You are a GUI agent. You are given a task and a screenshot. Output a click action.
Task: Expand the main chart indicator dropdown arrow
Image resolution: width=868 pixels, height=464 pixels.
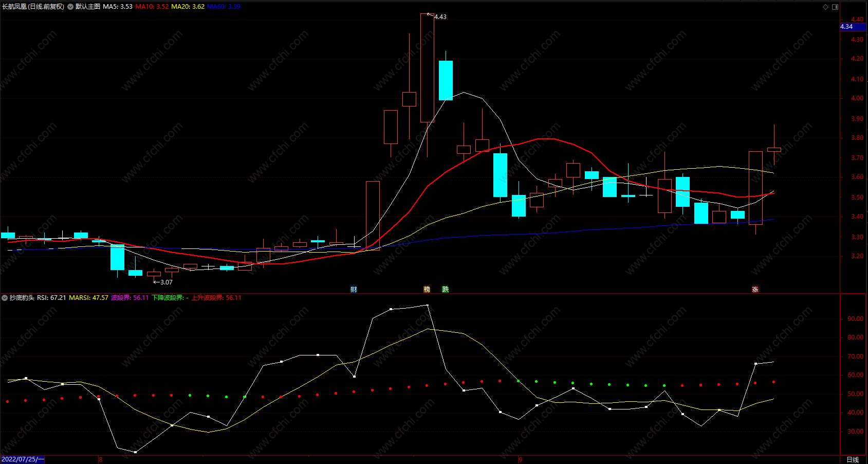(70, 7)
